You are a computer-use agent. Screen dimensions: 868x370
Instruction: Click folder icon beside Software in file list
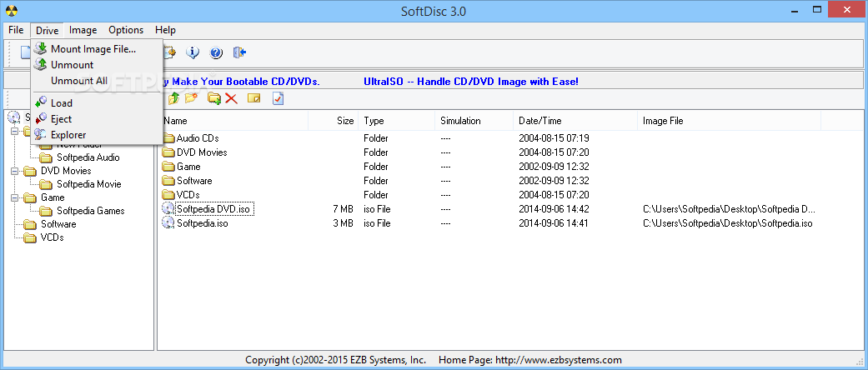(x=168, y=181)
